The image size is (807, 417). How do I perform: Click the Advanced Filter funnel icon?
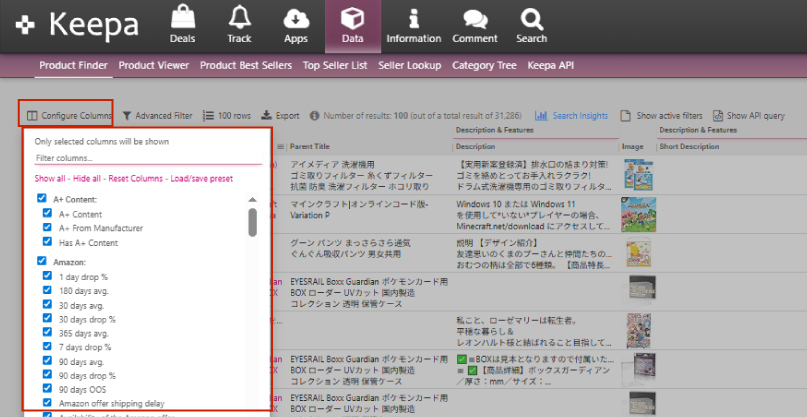point(127,116)
